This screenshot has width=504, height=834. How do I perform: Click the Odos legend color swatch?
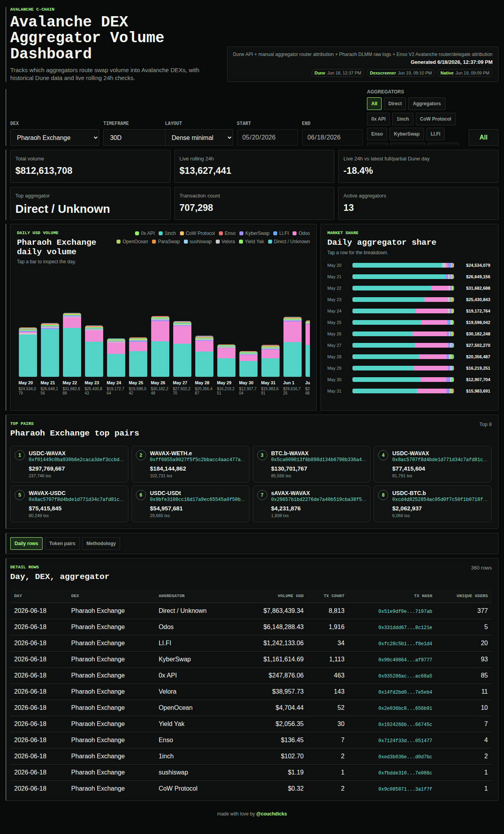click(295, 233)
